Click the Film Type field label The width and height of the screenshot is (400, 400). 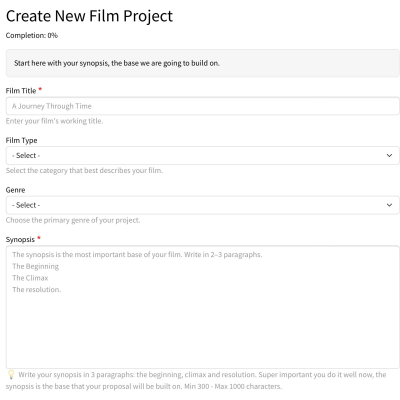[x=21, y=140]
